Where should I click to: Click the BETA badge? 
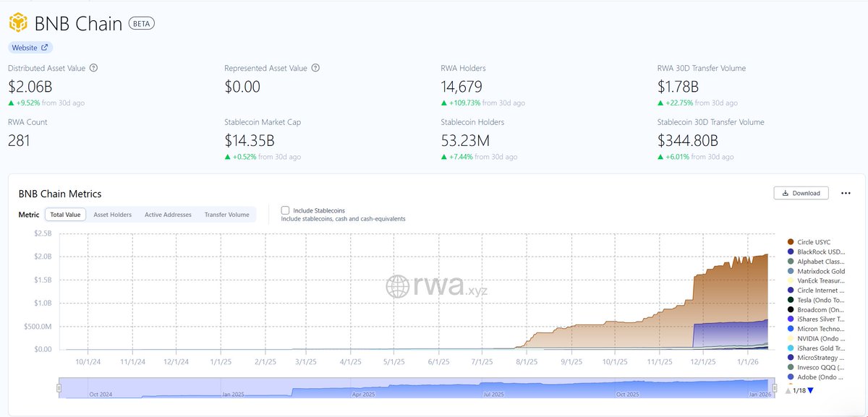(x=141, y=23)
